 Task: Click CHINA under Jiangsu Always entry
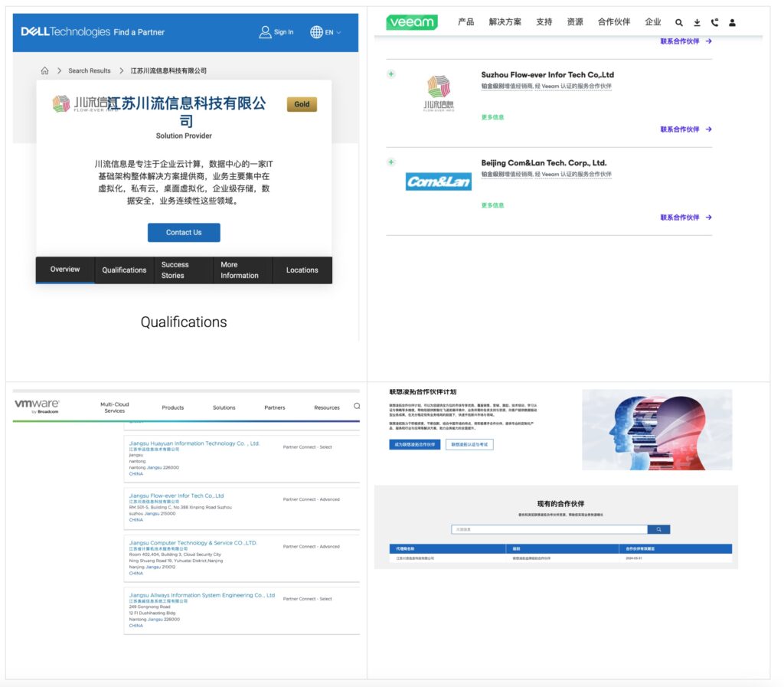click(x=136, y=626)
